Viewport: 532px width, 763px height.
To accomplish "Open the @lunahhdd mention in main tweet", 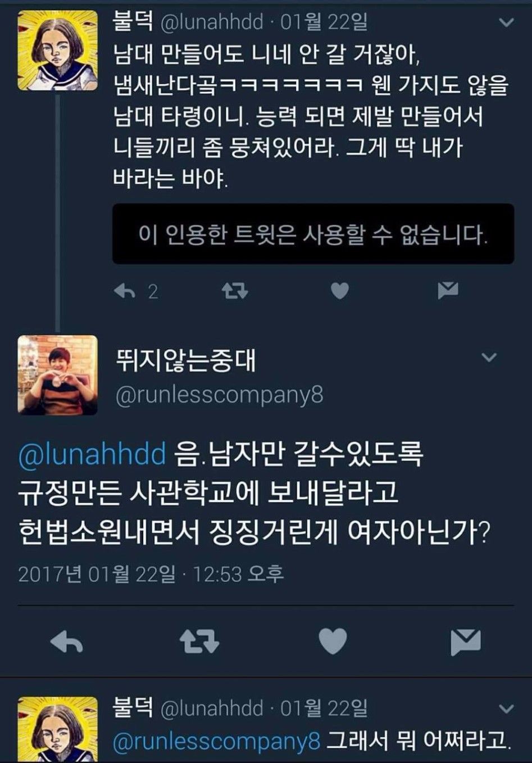I will pyautogui.click(x=92, y=453).
